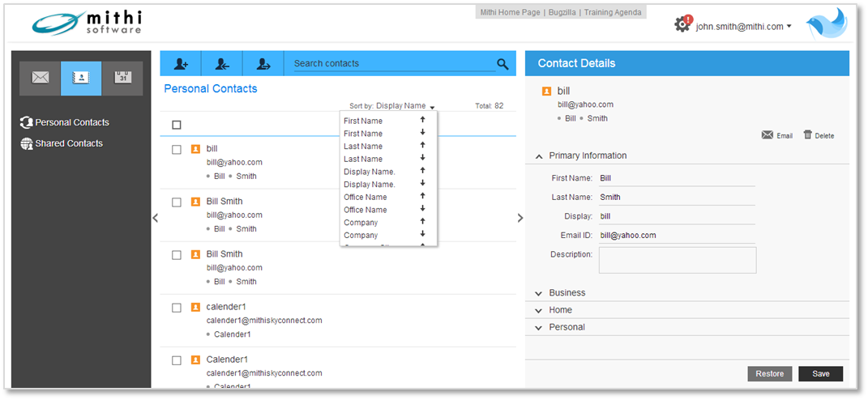Screen dimensions: 868x400
Task: Click the Save button
Action: pyautogui.click(x=820, y=373)
